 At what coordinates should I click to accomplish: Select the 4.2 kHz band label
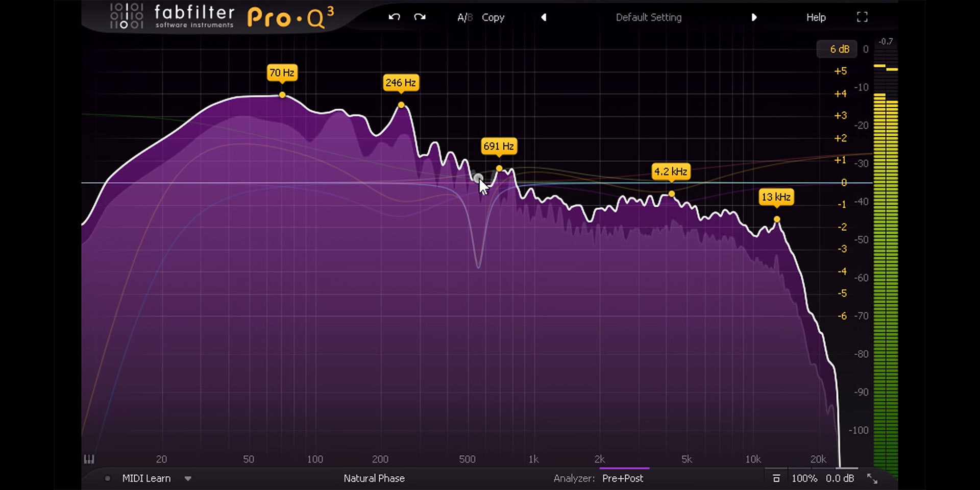coord(671,171)
